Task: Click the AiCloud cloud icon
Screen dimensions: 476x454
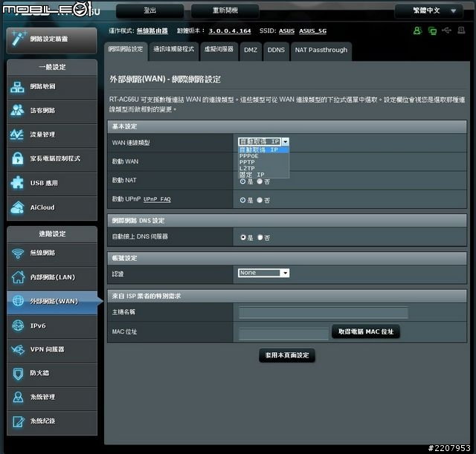Action: click(x=17, y=207)
